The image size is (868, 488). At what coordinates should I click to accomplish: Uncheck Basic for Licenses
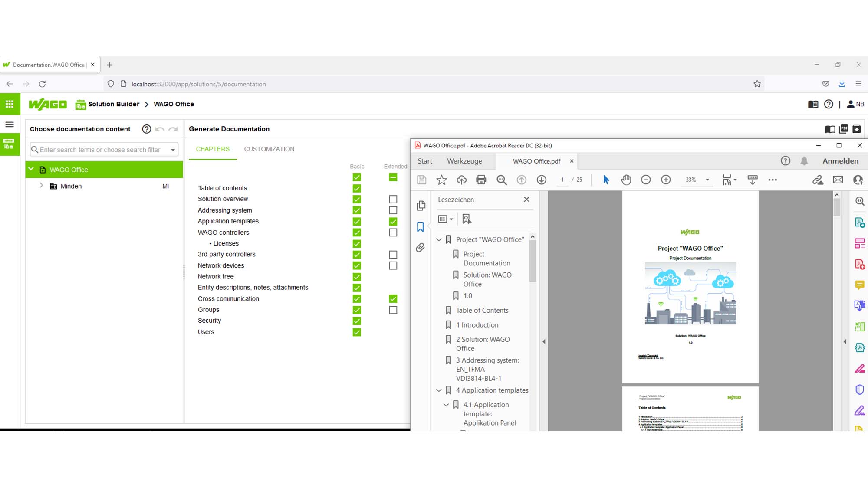(x=357, y=244)
